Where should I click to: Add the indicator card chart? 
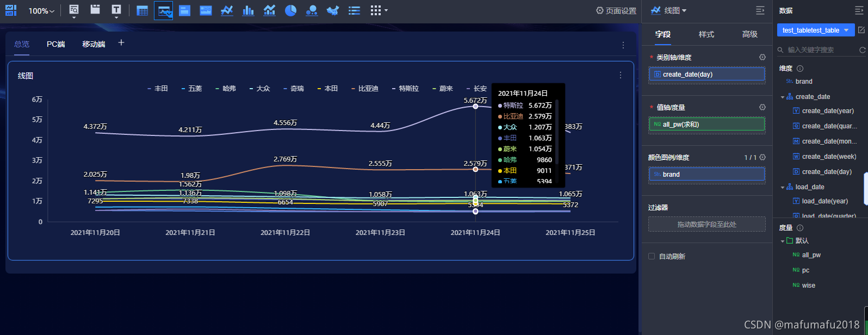184,10
